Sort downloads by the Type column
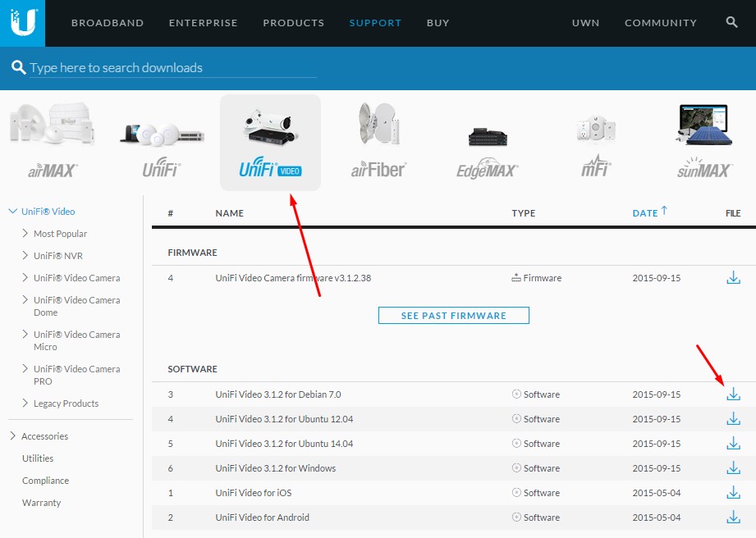The width and height of the screenshot is (756, 538). 524,213
